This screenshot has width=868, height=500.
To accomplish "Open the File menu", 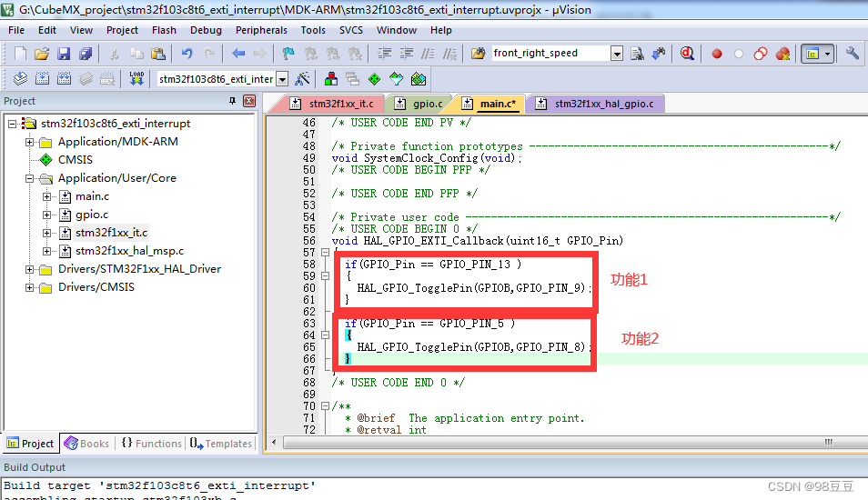I will click(x=16, y=30).
